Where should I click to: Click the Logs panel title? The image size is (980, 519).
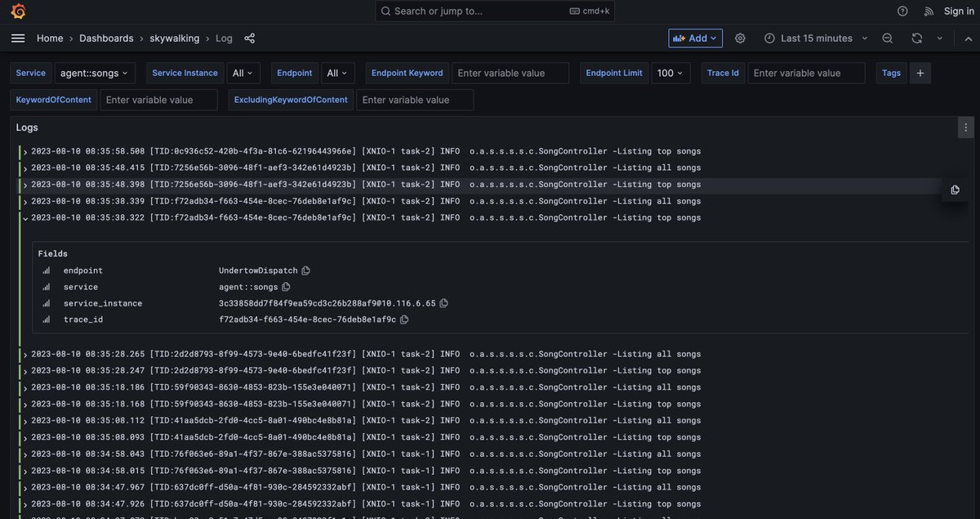click(27, 128)
